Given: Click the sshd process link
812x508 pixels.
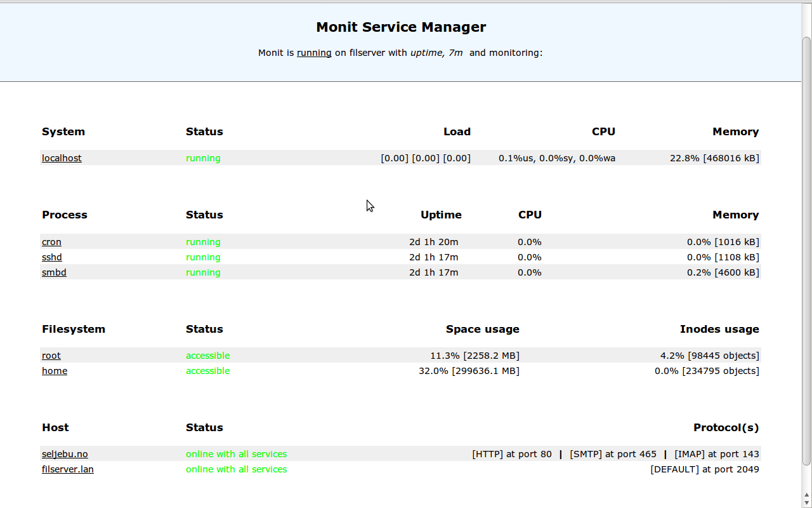Looking at the screenshot, I should (x=52, y=257).
